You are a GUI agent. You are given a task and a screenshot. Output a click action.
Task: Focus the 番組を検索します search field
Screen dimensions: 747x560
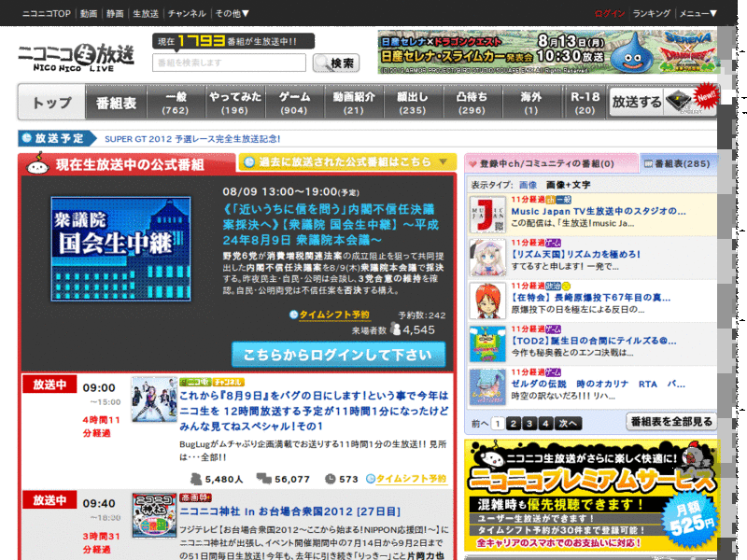coord(229,63)
